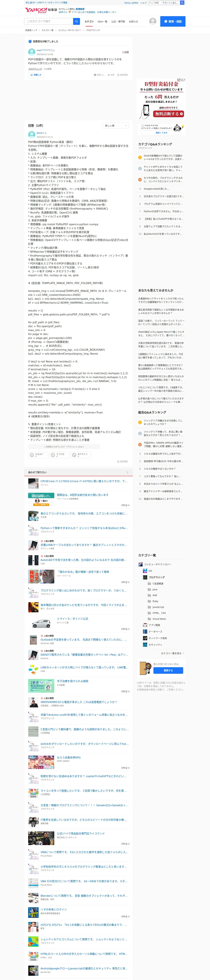Click the ありがとう reaction face
This screenshot has height=980, width=210.
pyautogui.click(x=74, y=455)
